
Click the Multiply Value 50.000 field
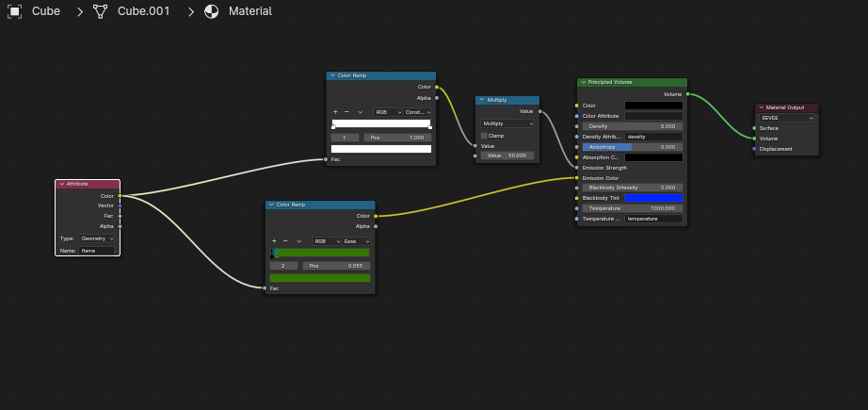(507, 156)
